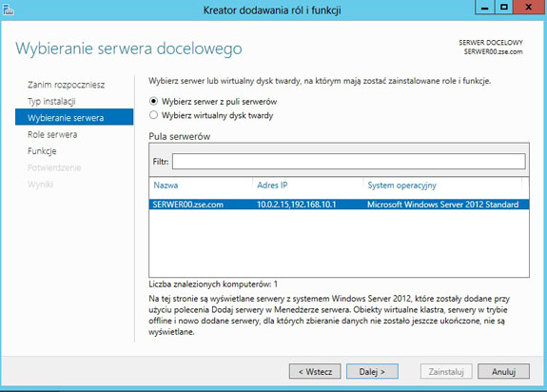Minimize the wizard window
This screenshot has width=547, height=392.
[484, 8]
